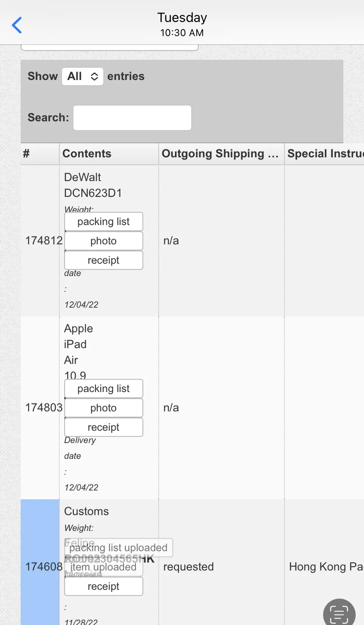Click the requested shipping status cell
Viewport: 364px width, 625px height.
pos(189,567)
